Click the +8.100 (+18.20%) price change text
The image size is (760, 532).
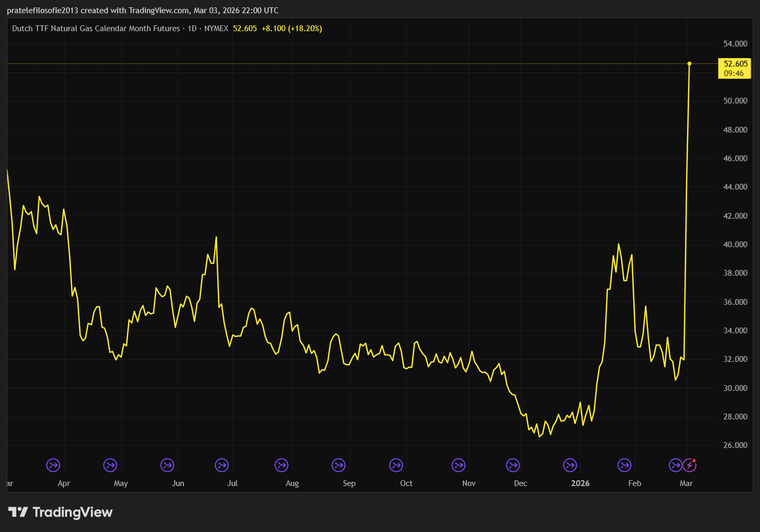pyautogui.click(x=291, y=29)
